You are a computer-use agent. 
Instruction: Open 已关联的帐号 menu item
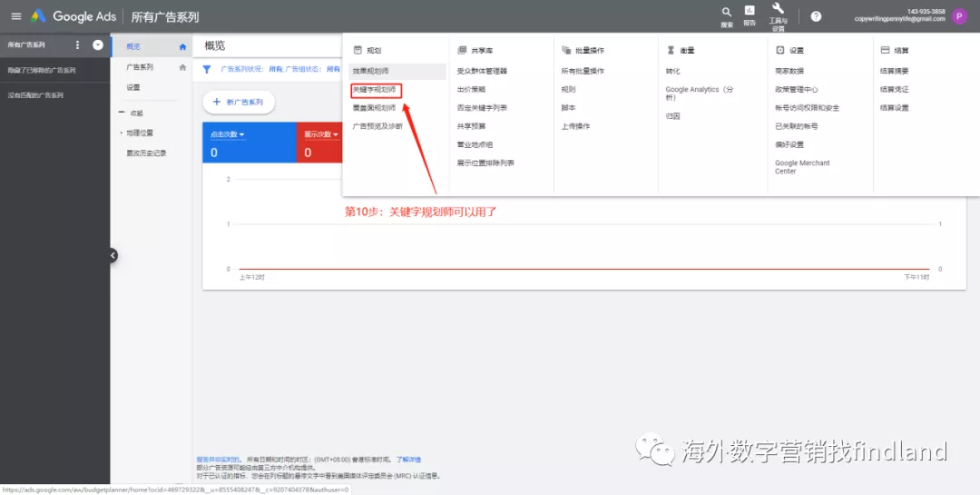coord(797,125)
